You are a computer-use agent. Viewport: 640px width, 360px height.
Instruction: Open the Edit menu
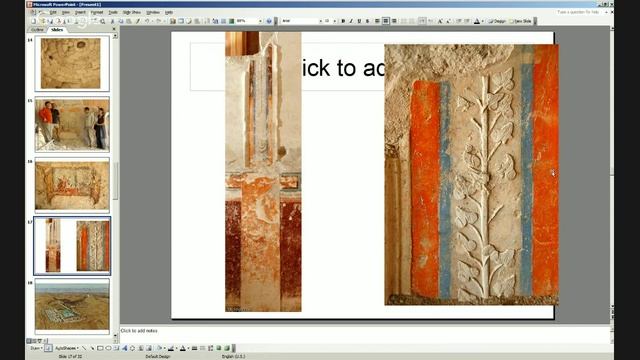pyautogui.click(x=53, y=12)
